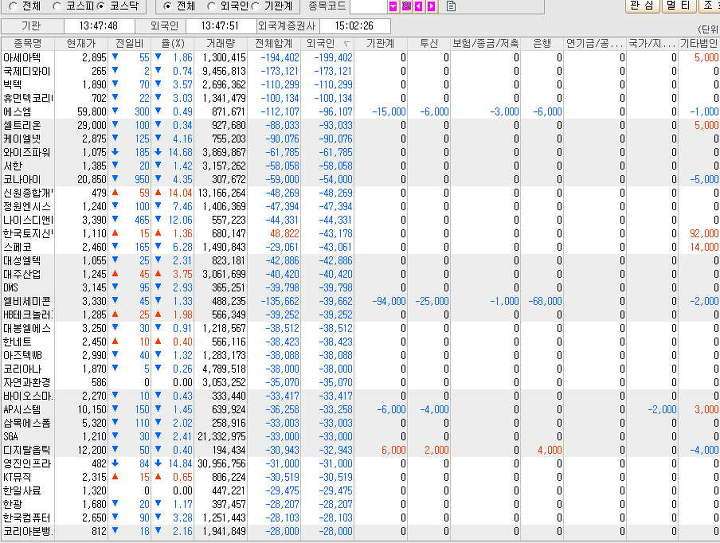Image resolution: width=720 pixels, height=543 pixels.
Task: Sort by the 전일비 column header
Action: (129, 44)
